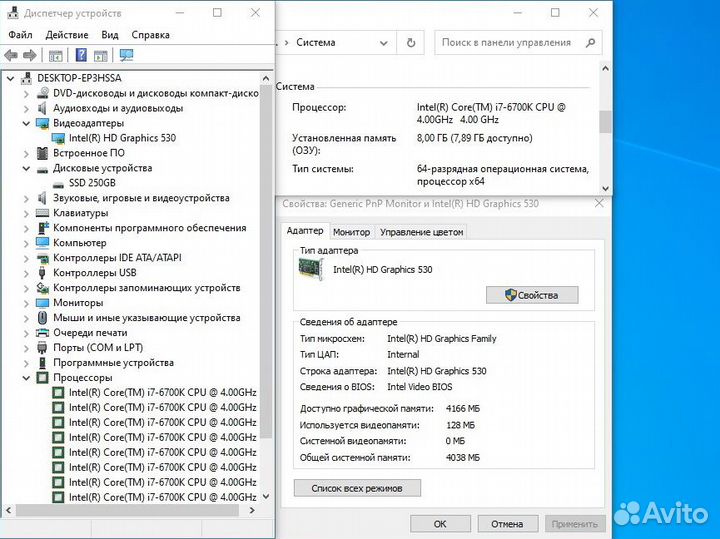Expand the Компьютер category
The width and height of the screenshot is (720, 539).
[26, 243]
